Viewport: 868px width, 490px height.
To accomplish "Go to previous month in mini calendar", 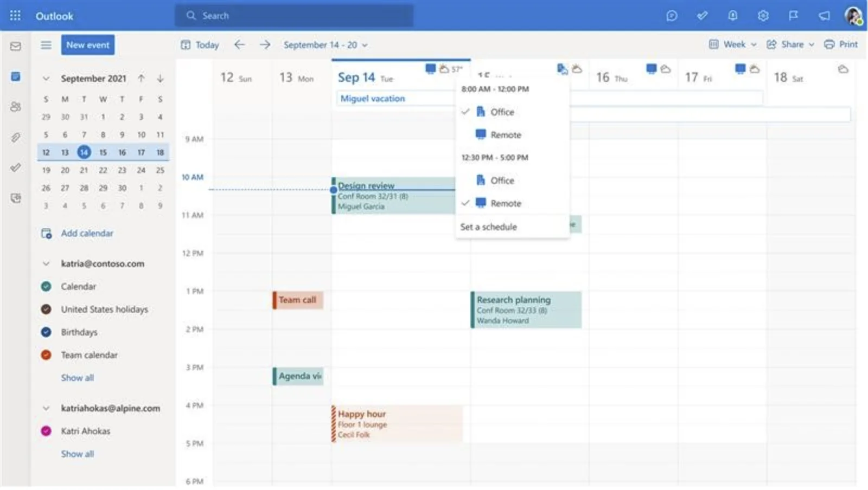I will (141, 78).
